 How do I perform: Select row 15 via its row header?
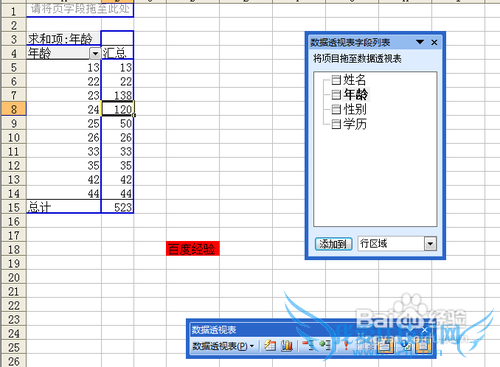coord(14,207)
